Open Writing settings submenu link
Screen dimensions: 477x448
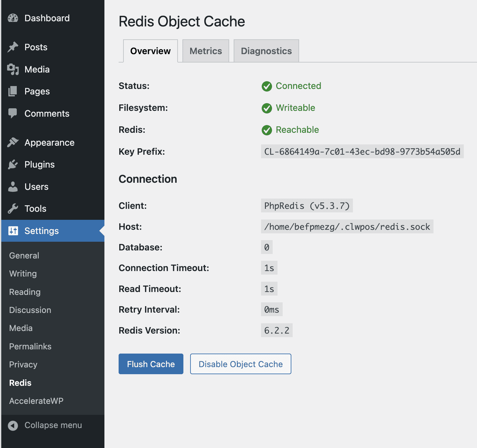point(23,274)
